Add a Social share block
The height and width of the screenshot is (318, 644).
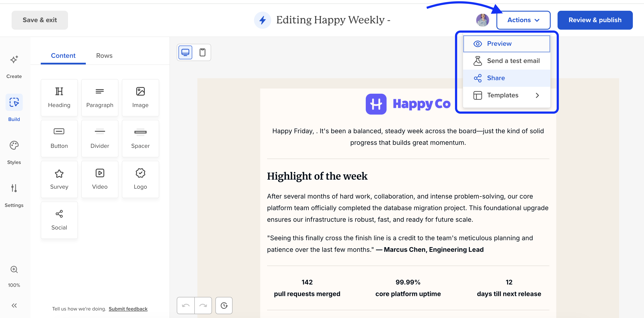59,220
